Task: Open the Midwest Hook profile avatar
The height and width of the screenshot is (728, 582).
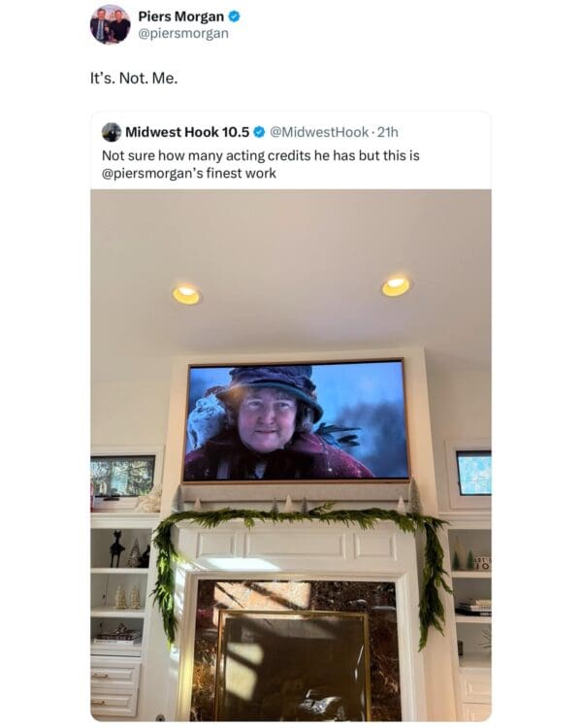Action: [112, 132]
